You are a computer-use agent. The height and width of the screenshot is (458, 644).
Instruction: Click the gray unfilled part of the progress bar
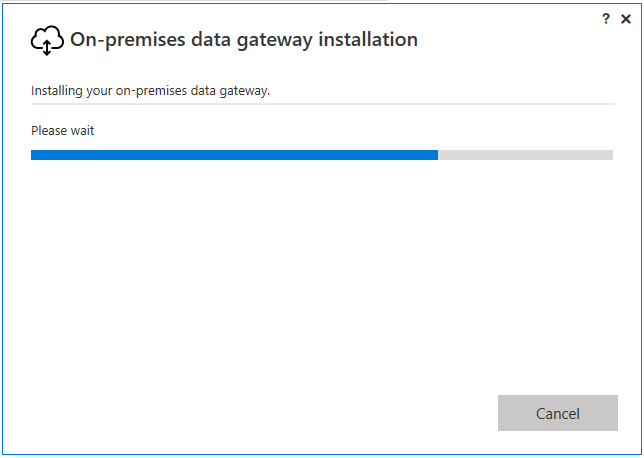point(525,155)
